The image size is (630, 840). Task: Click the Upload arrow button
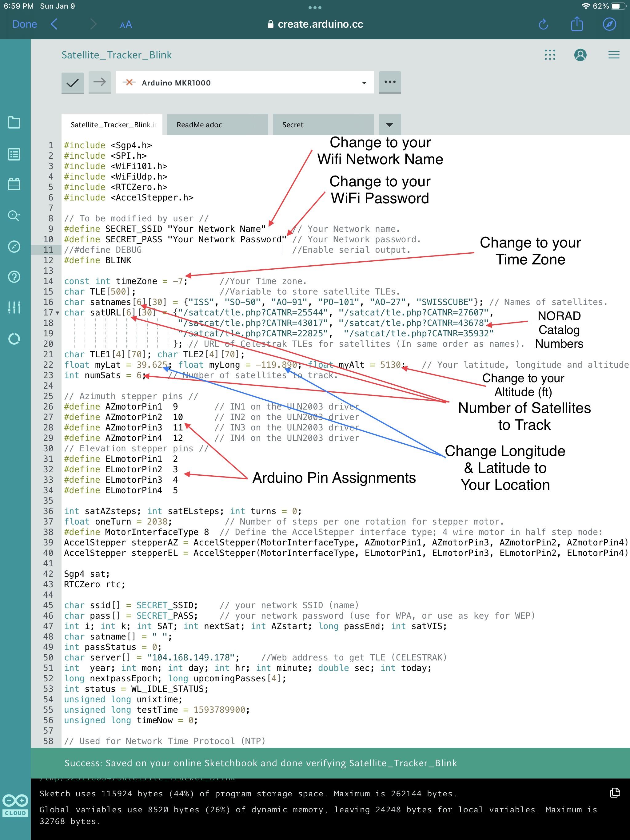(x=100, y=82)
